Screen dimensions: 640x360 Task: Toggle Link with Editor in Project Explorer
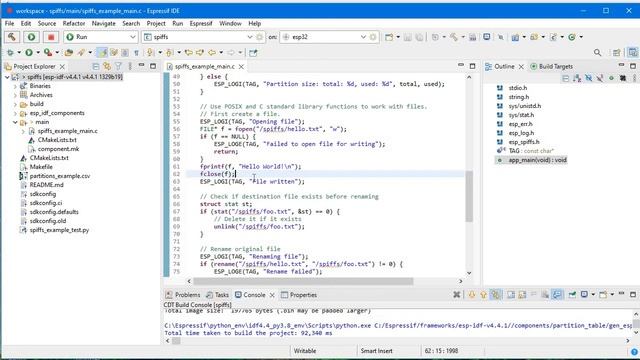click(x=107, y=66)
